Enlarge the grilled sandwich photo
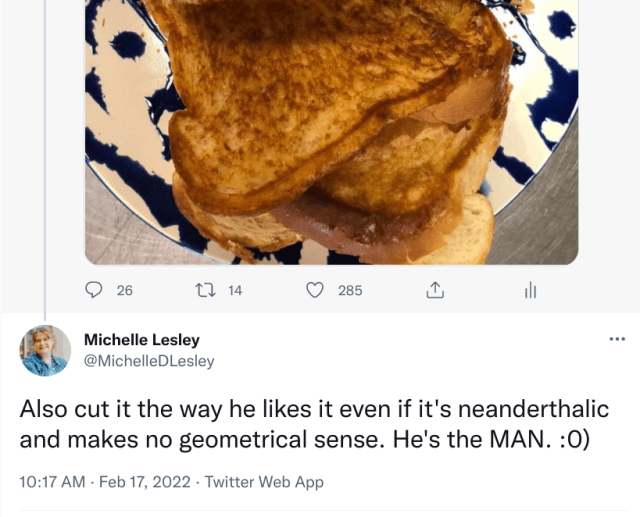 (330, 130)
